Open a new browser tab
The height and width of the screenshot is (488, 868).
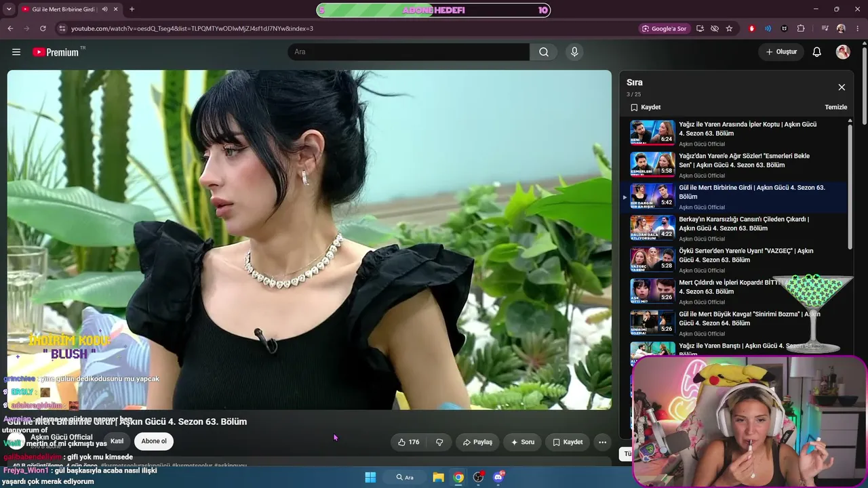point(132,9)
